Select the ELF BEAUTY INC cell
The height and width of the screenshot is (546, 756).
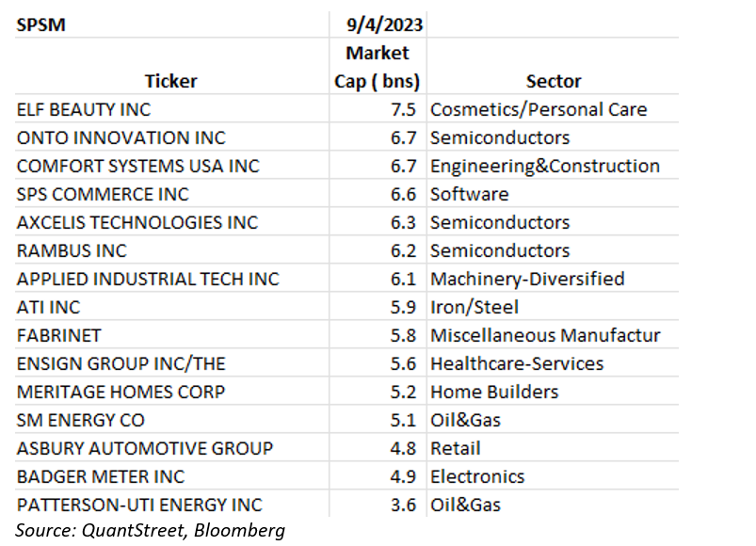(84, 109)
